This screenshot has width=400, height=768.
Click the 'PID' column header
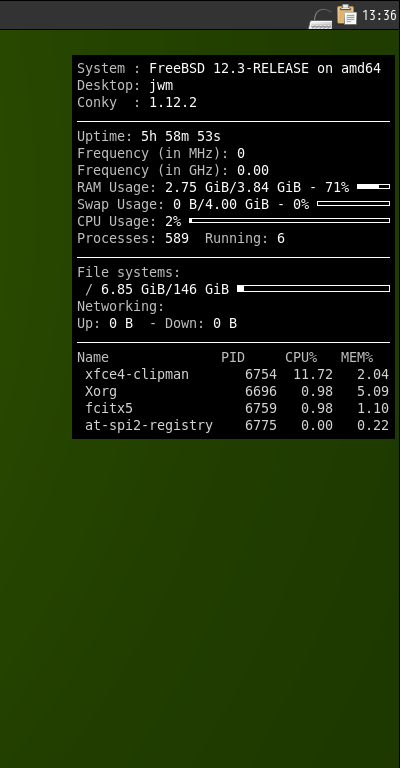(x=233, y=358)
